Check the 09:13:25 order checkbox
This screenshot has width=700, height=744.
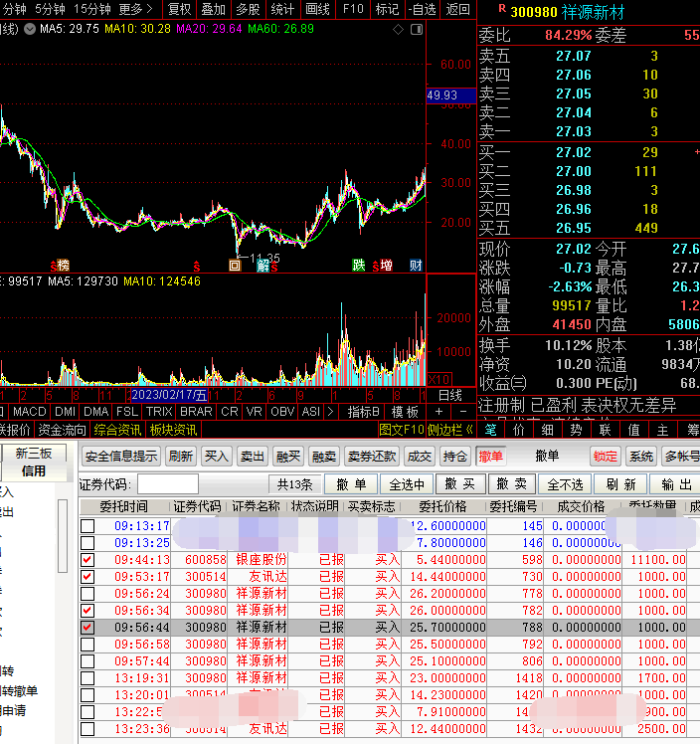coord(87,543)
